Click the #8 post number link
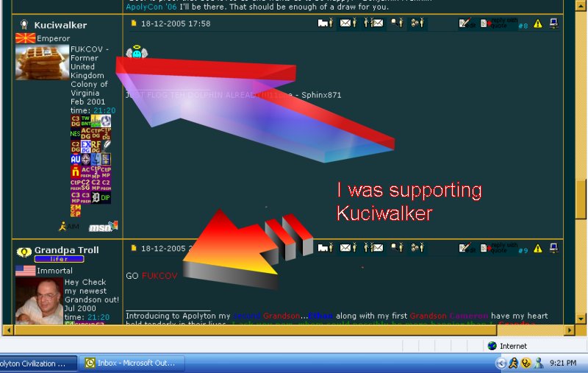 tap(523, 26)
